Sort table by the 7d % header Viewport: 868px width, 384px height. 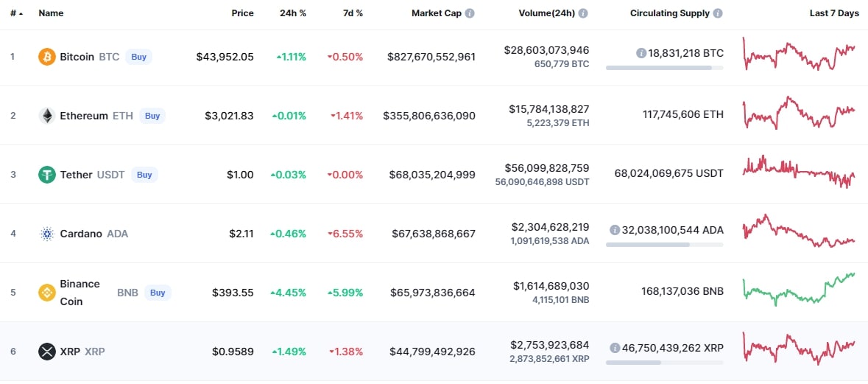click(x=353, y=13)
